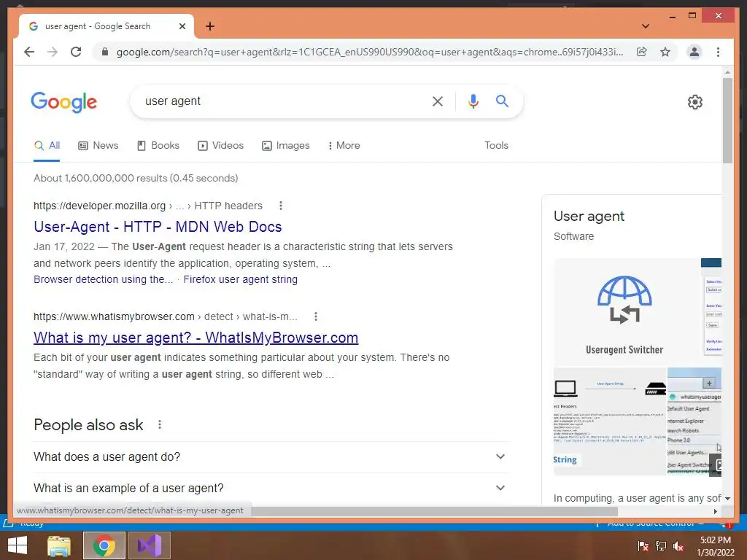Open the Chrome profile avatar
747x560 pixels.
tap(694, 52)
